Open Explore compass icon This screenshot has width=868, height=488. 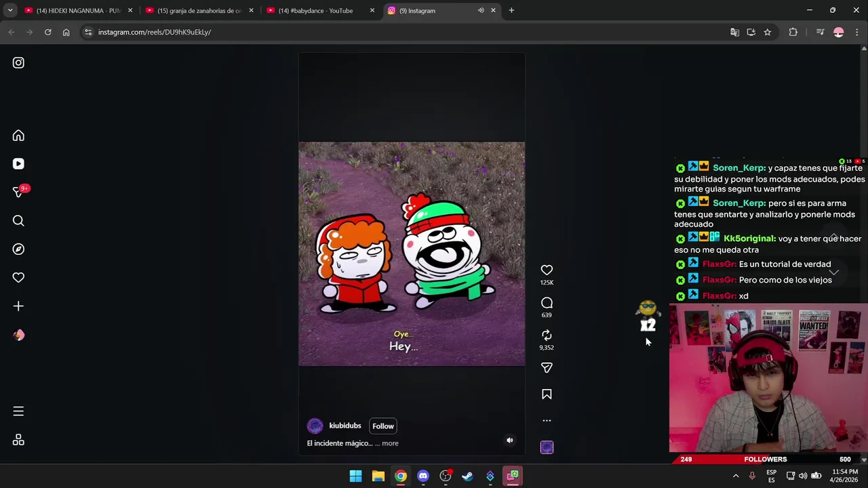tap(18, 249)
